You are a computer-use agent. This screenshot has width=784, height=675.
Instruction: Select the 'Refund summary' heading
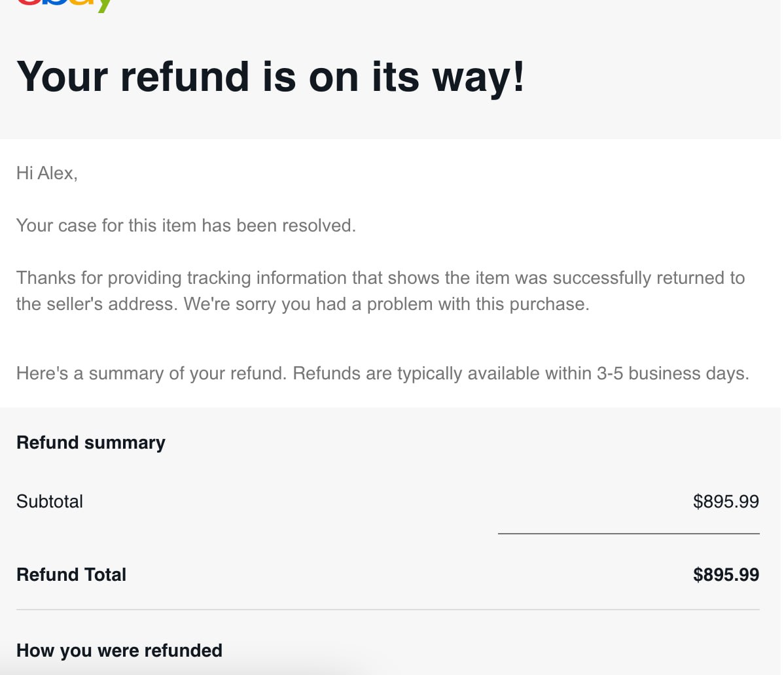[x=91, y=443]
